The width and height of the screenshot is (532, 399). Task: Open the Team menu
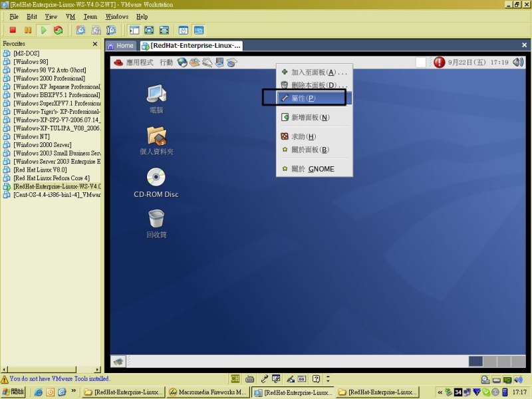click(x=90, y=17)
